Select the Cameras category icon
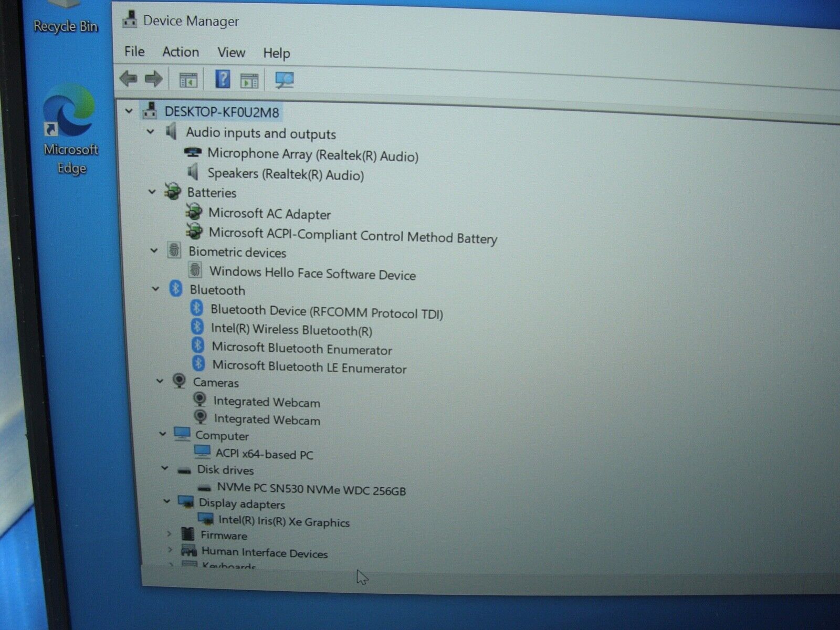This screenshot has width=840, height=630. [179, 381]
